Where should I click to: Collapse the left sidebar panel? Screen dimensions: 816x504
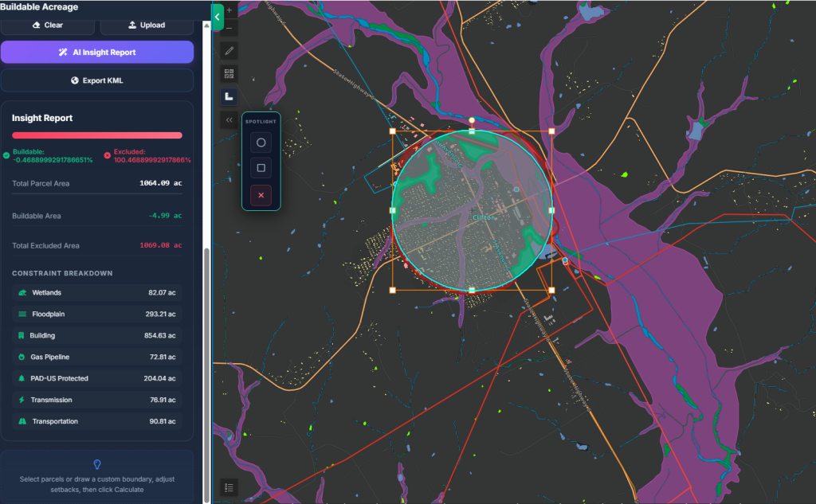[x=218, y=18]
